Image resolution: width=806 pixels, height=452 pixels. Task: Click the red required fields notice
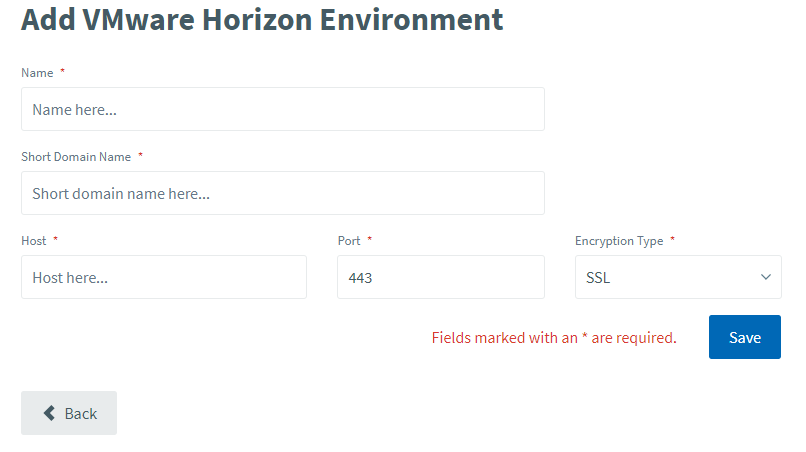[554, 338]
